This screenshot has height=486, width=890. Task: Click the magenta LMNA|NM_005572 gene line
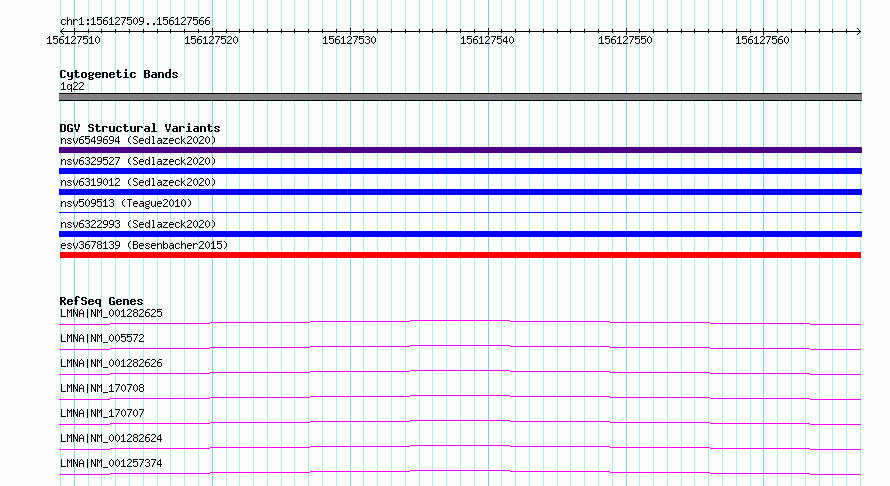460,347
